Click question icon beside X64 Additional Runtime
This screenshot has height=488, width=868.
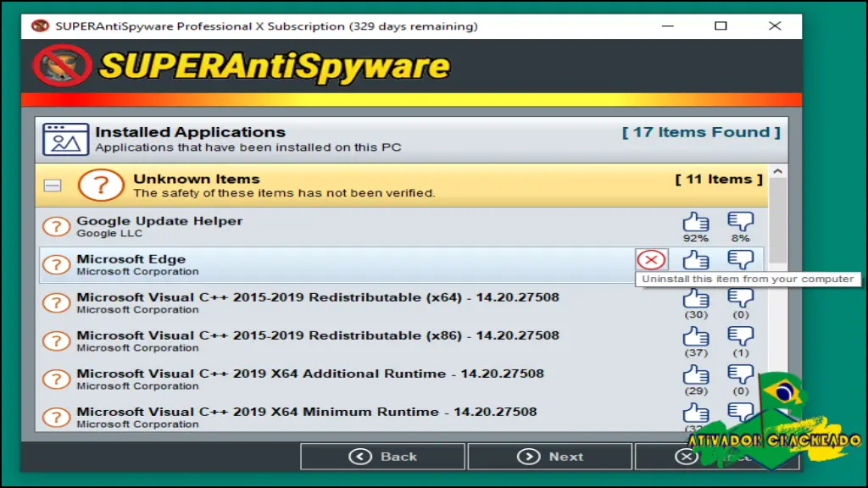click(57, 380)
